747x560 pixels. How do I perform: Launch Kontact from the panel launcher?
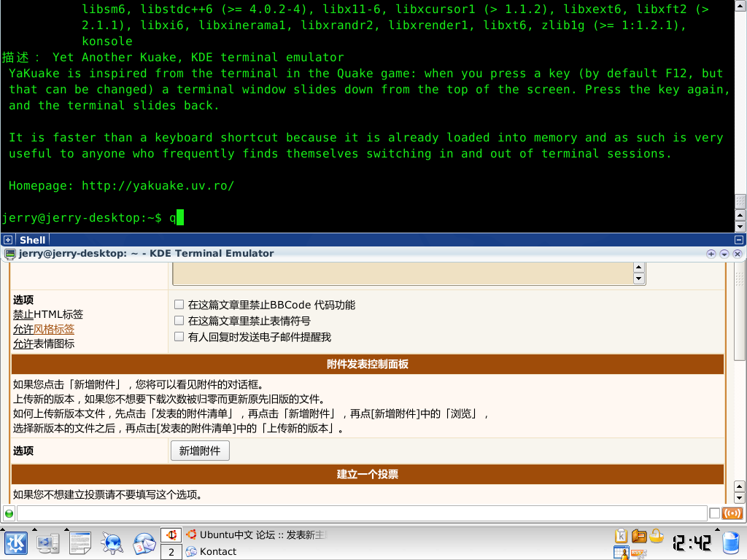pos(144,543)
